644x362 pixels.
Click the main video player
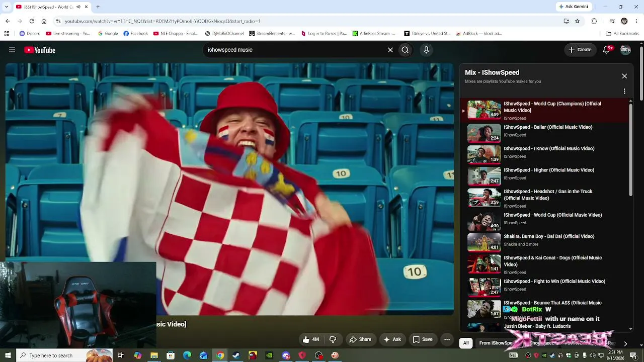pyautogui.click(x=229, y=190)
